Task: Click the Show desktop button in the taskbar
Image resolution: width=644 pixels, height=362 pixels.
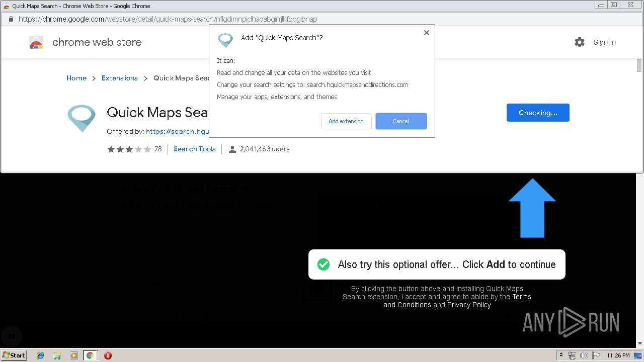Action: 639,355
